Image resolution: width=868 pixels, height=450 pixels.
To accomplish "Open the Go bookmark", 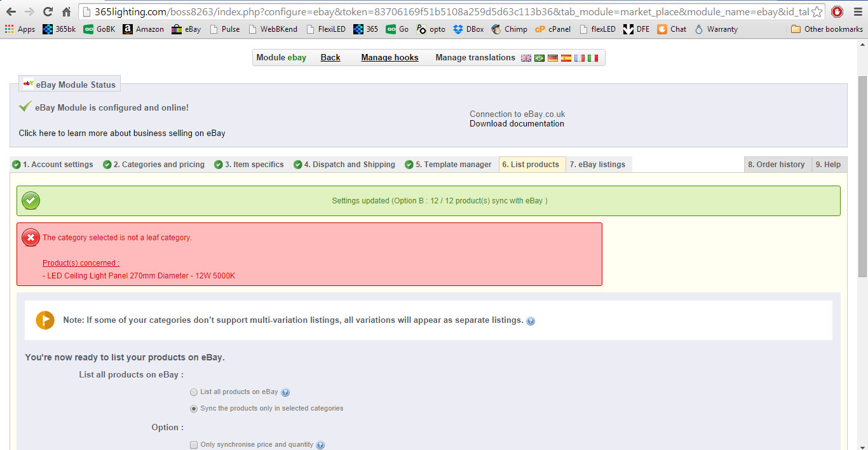I will pos(397,29).
